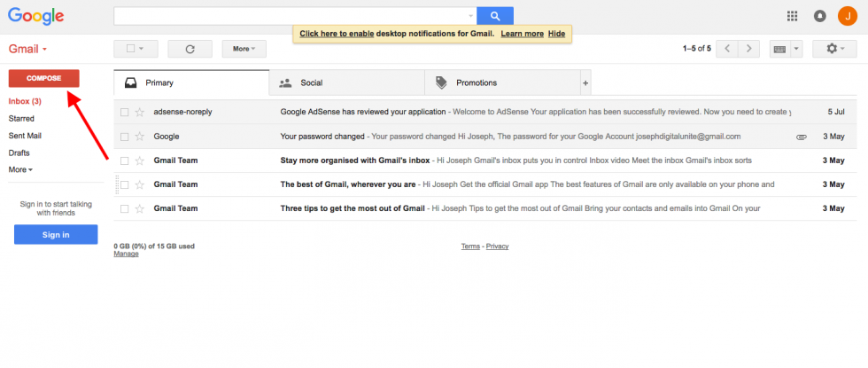Hide the desktop notifications banner

click(556, 34)
